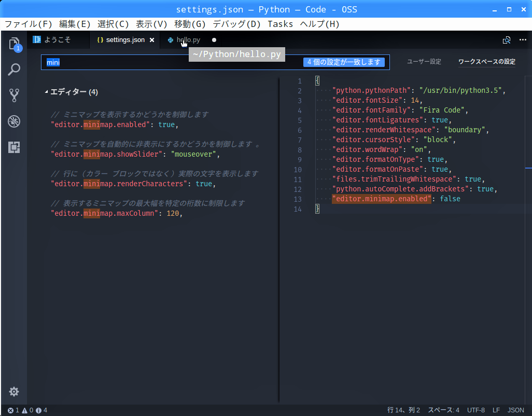Click the editor.fontLigatures line
The height and width of the screenshot is (416, 532).
pyautogui.click(x=392, y=120)
